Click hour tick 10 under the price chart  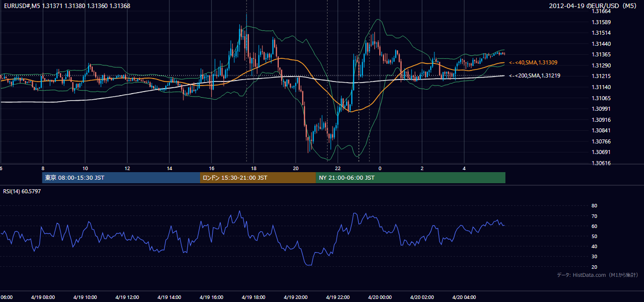(x=85, y=168)
